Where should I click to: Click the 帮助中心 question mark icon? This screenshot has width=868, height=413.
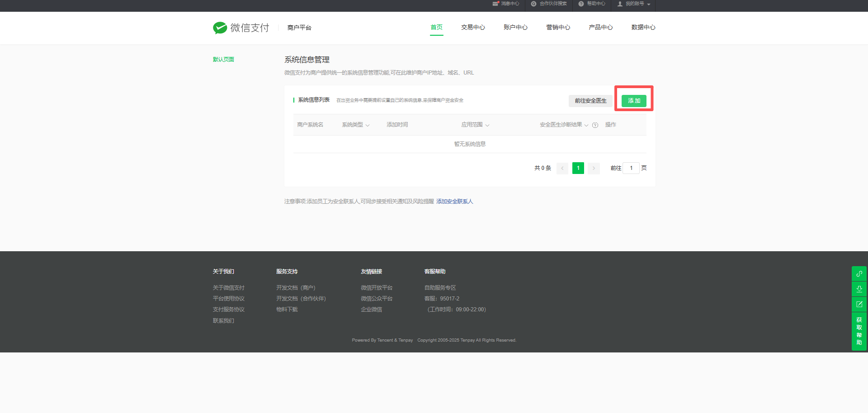(x=581, y=4)
